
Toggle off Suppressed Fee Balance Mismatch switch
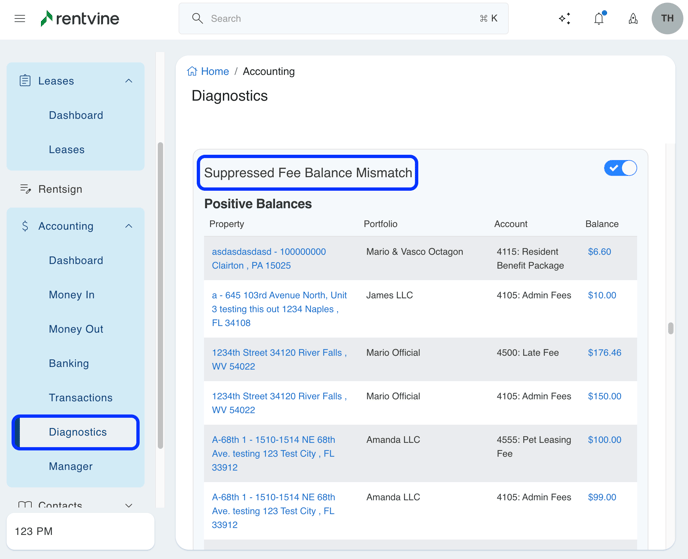pos(620,168)
